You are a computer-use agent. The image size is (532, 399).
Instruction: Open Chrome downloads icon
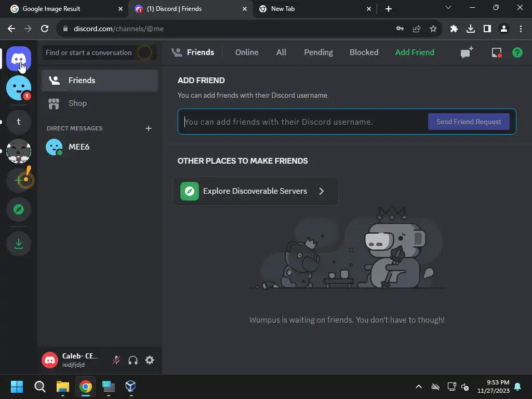[x=471, y=29]
